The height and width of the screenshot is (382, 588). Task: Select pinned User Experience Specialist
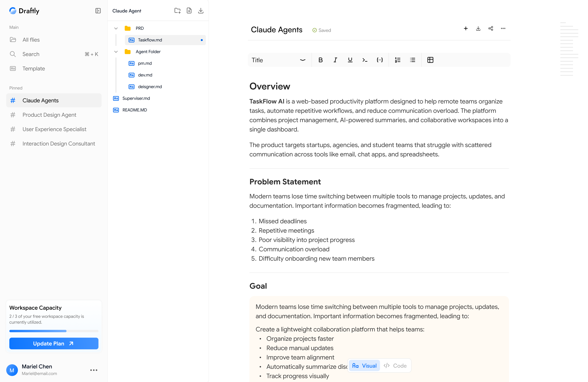[54, 129]
